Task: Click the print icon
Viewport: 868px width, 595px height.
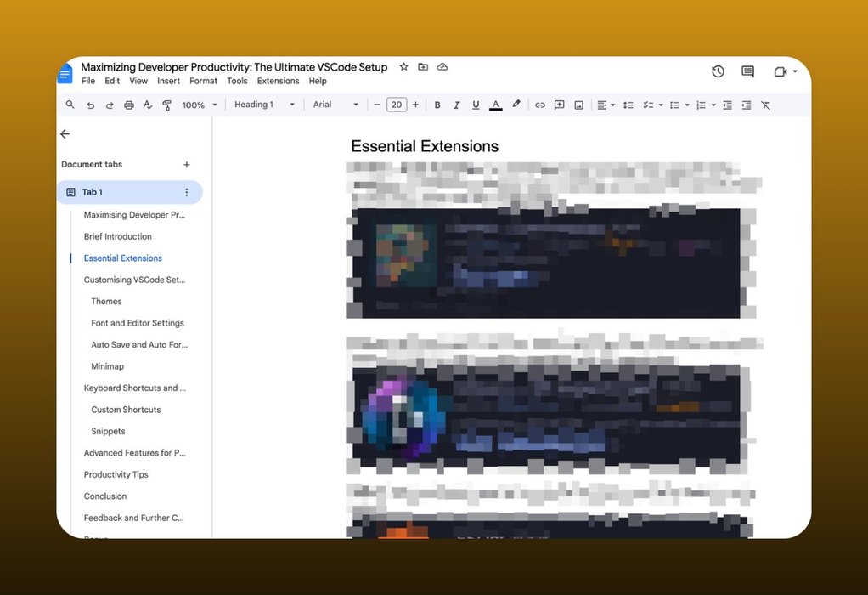Action: tap(129, 105)
